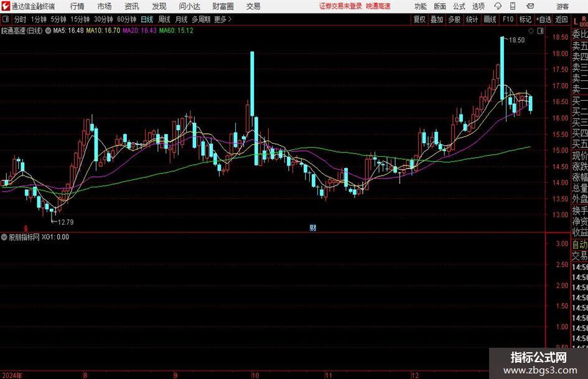Click the mobile phone icon
588x379 pixels.
(x=513, y=6)
